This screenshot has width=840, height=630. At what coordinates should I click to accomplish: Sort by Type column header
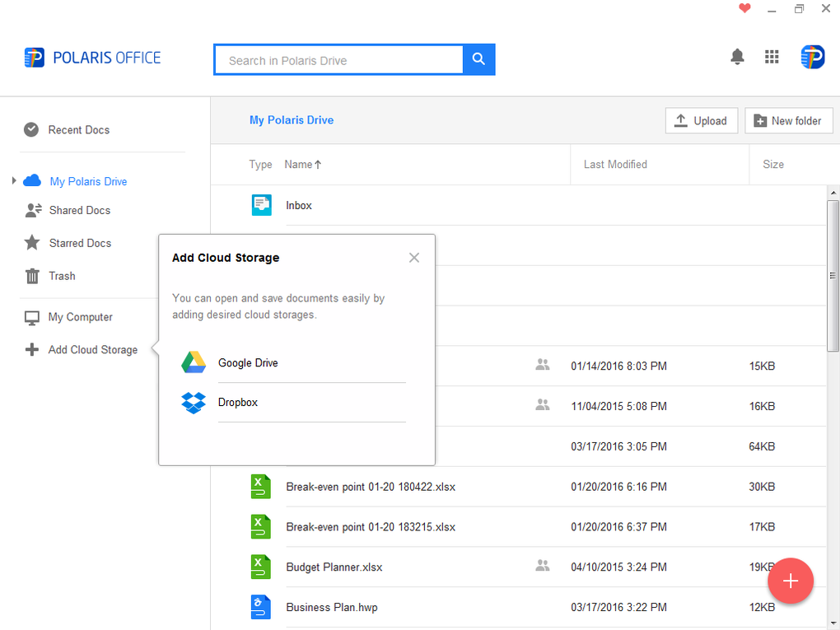click(x=260, y=165)
